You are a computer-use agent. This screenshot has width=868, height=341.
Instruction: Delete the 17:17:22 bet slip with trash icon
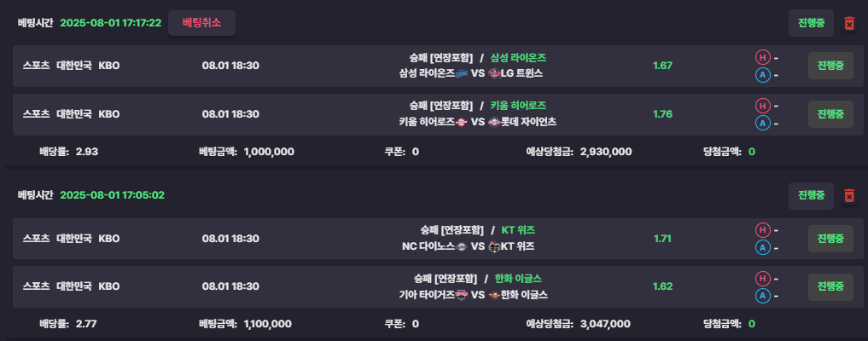[848, 23]
